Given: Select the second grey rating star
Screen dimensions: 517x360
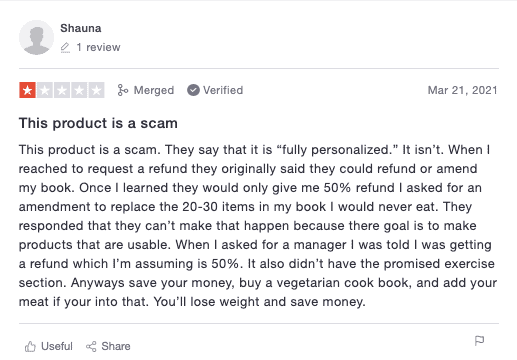Looking at the screenshot, I should (x=45, y=90).
